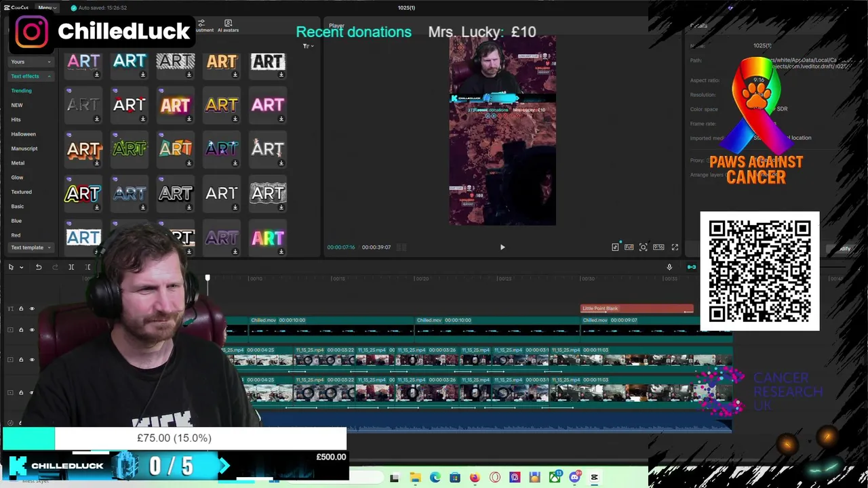868x488 pixels.
Task: Select the Halloween category
Action: [x=23, y=134]
